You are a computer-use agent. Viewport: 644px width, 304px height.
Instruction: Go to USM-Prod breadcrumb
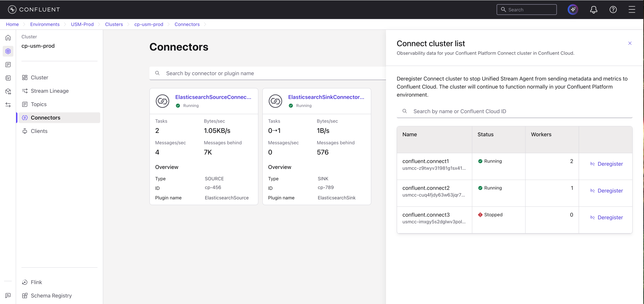(82, 24)
